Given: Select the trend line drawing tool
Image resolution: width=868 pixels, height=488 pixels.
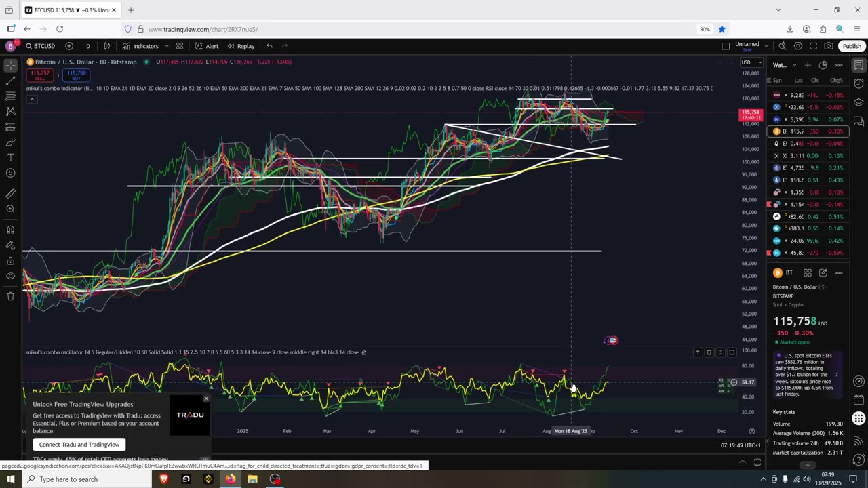Looking at the screenshot, I should (11, 81).
